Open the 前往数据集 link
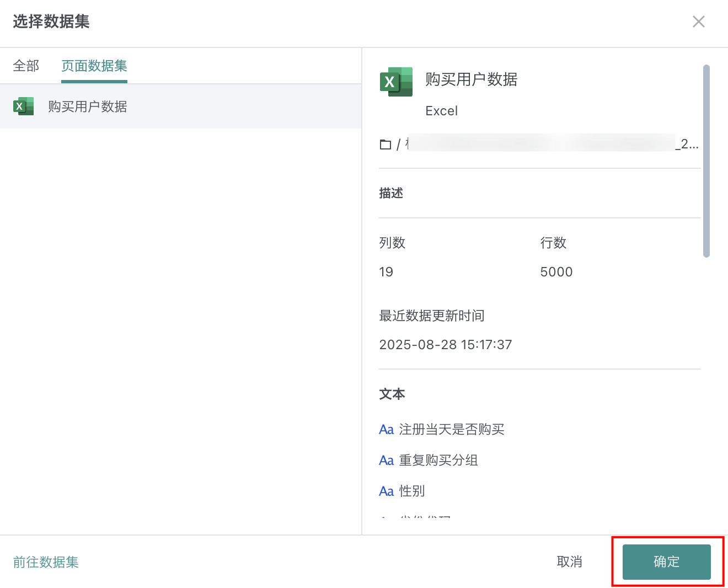Viewport: 728px width, 588px height. [46, 562]
